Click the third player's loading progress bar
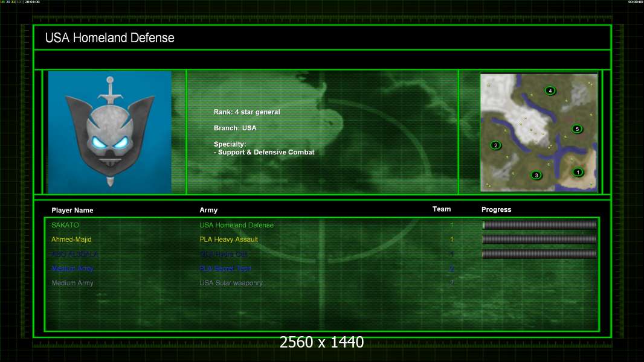This screenshot has height=362, width=644. click(x=539, y=254)
